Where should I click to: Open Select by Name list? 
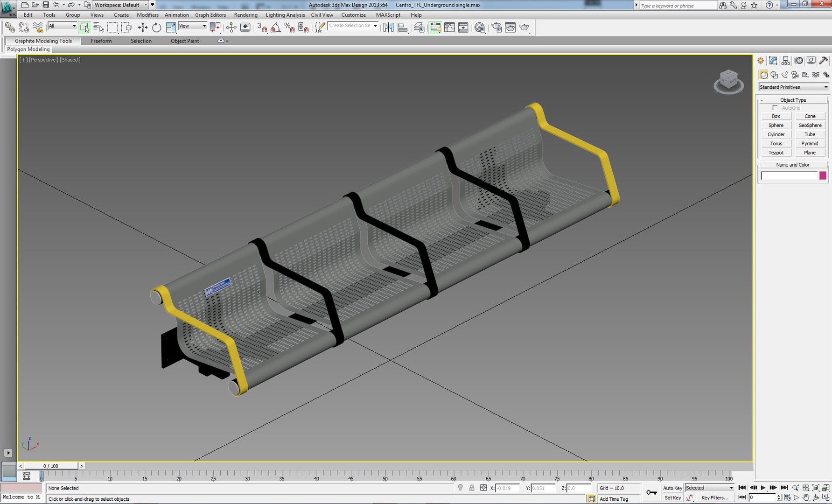(98, 28)
